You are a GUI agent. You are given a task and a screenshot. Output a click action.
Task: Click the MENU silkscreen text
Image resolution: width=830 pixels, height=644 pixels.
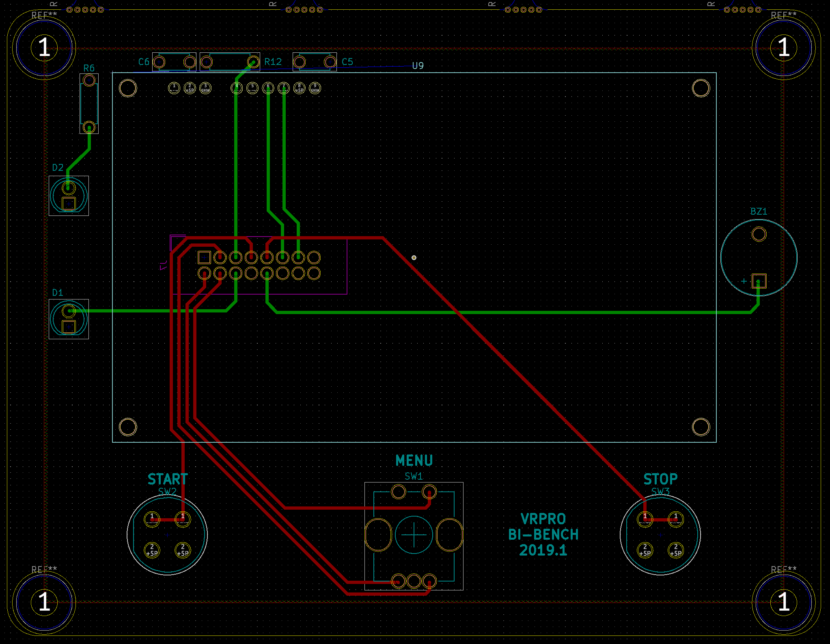tap(414, 461)
